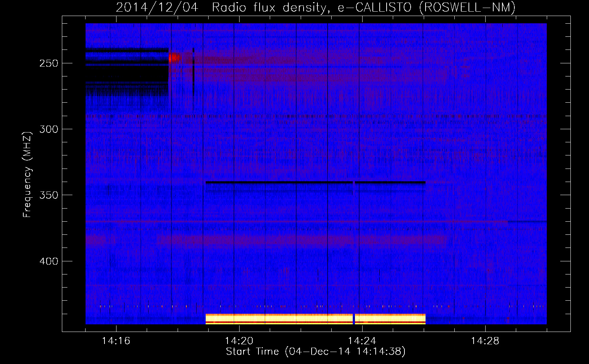Click the 350 frequency tick label
Image resolution: width=589 pixels, height=364 pixels.
pyautogui.click(x=48, y=195)
